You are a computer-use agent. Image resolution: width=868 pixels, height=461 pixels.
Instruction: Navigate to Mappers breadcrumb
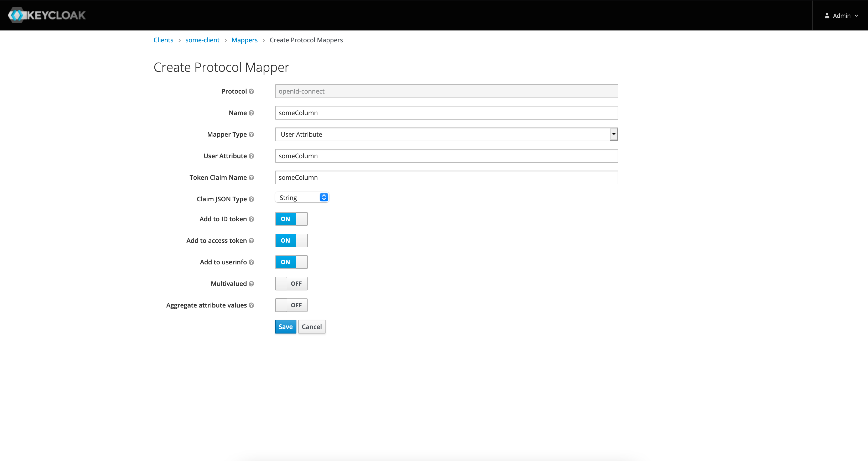tap(244, 40)
